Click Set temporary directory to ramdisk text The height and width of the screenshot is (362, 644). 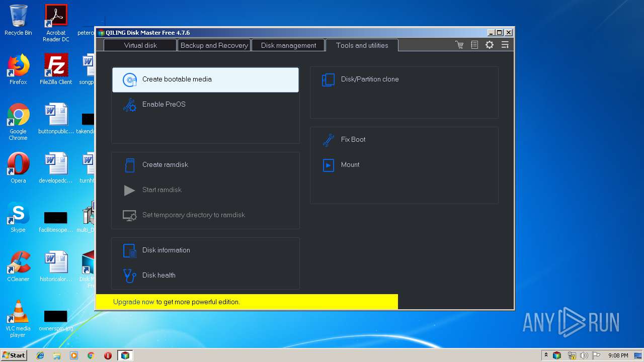coord(194,215)
